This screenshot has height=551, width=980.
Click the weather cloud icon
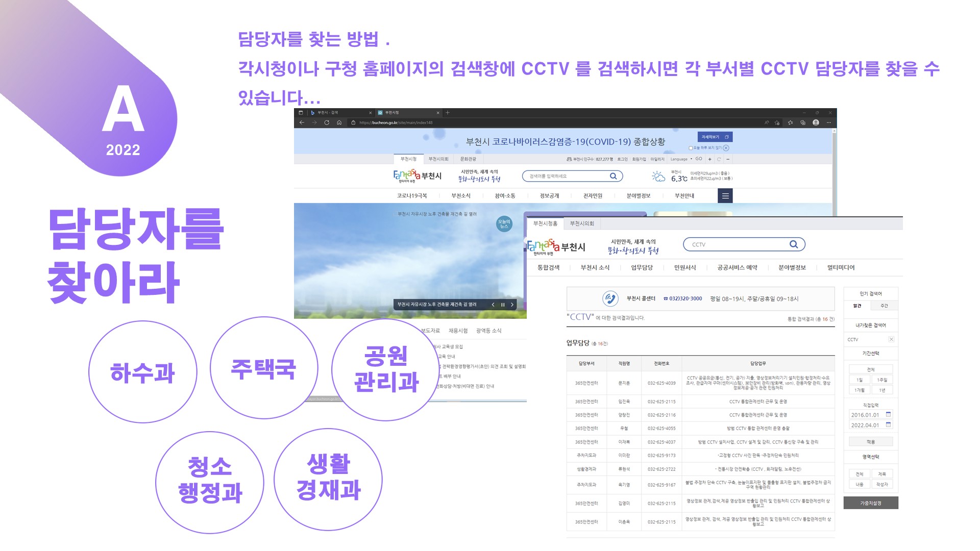[x=658, y=177]
